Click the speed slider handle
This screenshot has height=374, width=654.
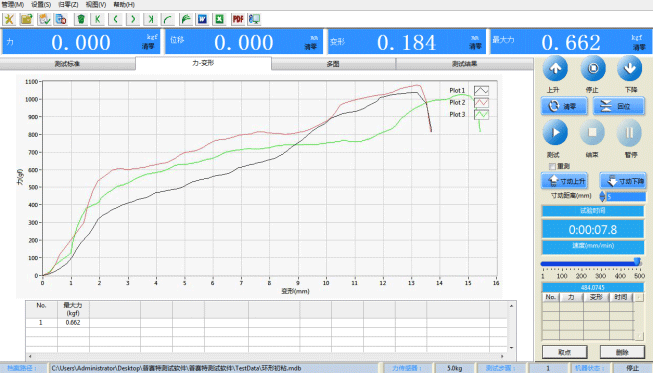tap(637, 261)
